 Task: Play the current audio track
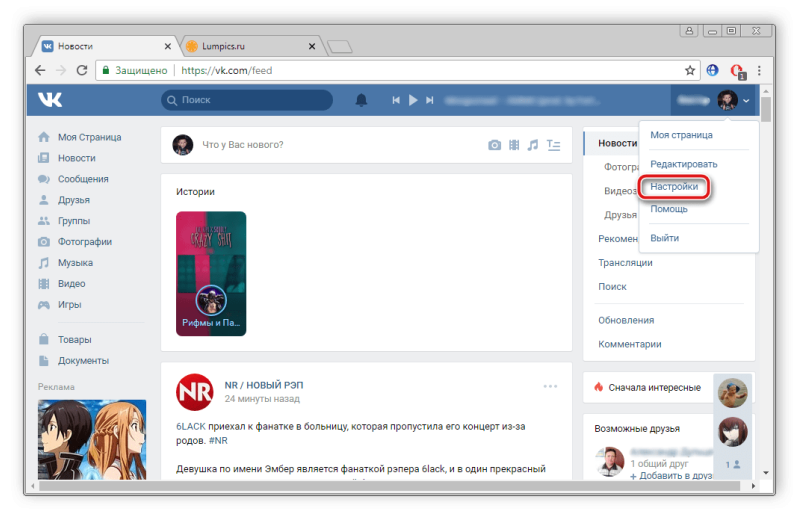point(413,100)
